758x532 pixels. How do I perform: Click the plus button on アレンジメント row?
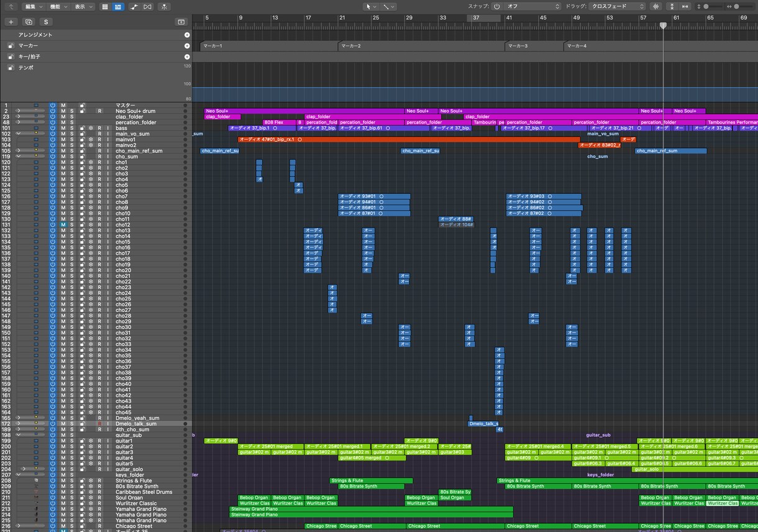(187, 35)
